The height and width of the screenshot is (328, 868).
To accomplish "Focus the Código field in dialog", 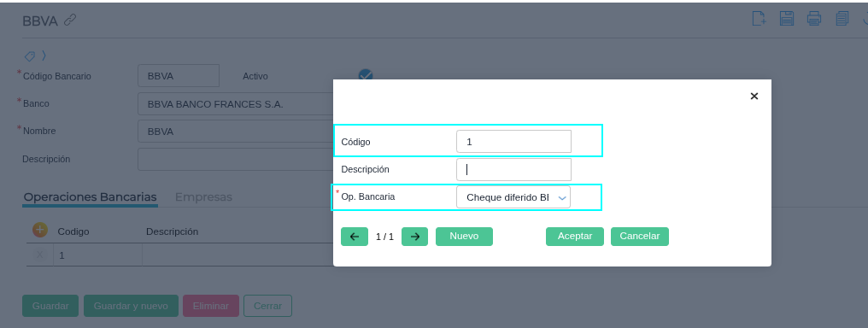I will pos(513,142).
